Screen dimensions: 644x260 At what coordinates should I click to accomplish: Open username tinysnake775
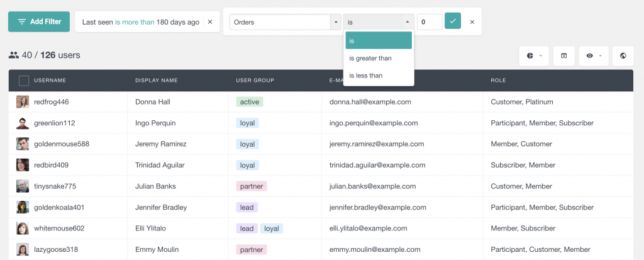click(55, 186)
